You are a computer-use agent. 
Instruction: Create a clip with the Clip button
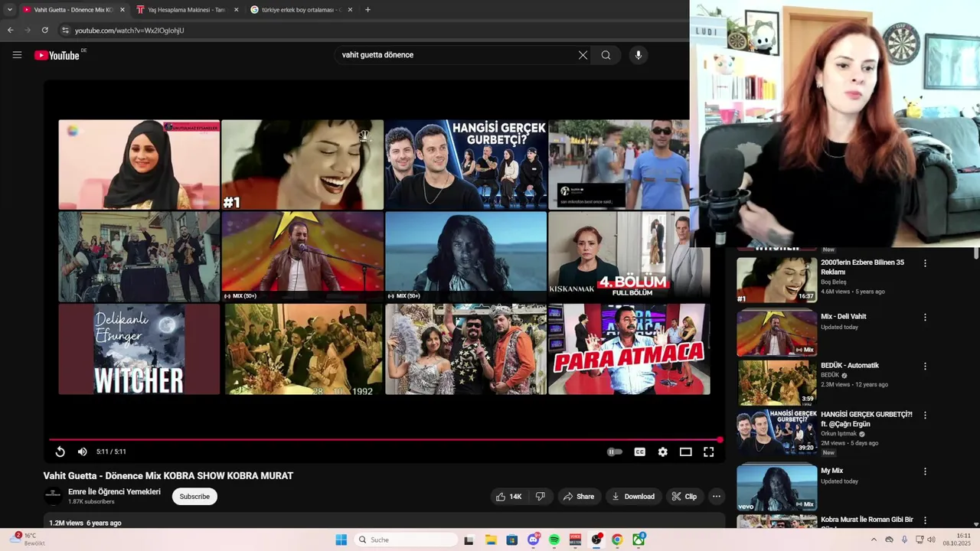click(684, 497)
